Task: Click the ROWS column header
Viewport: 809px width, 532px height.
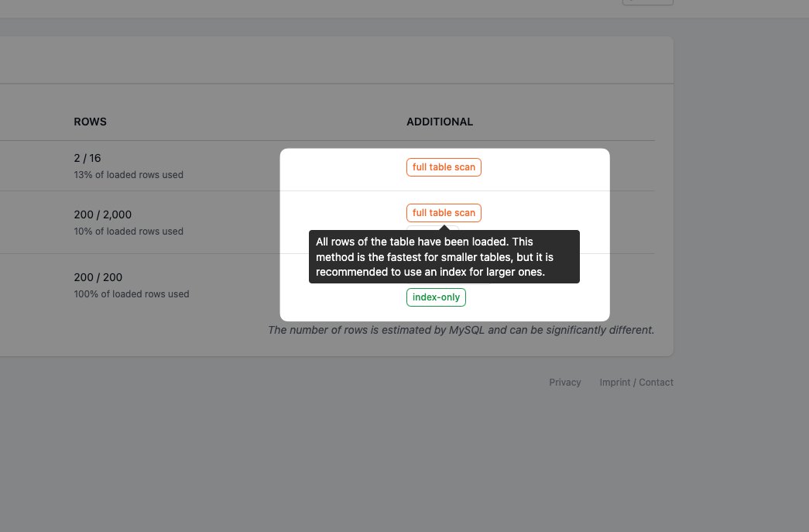Action: coord(91,122)
